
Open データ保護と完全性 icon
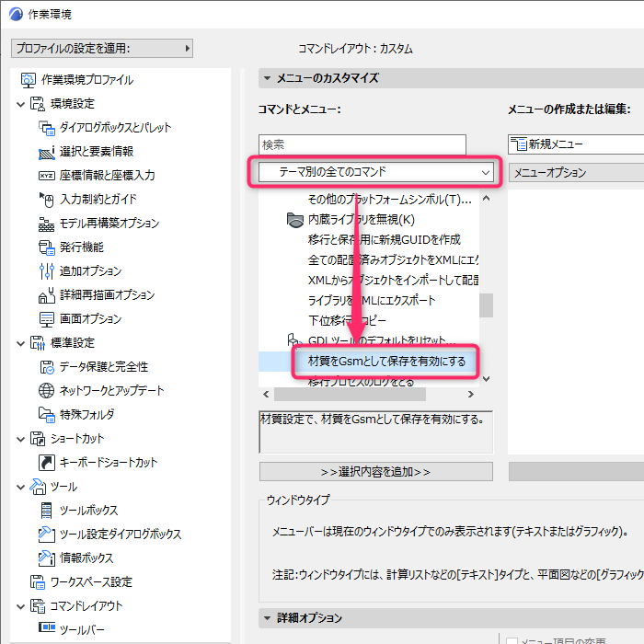[46, 367]
